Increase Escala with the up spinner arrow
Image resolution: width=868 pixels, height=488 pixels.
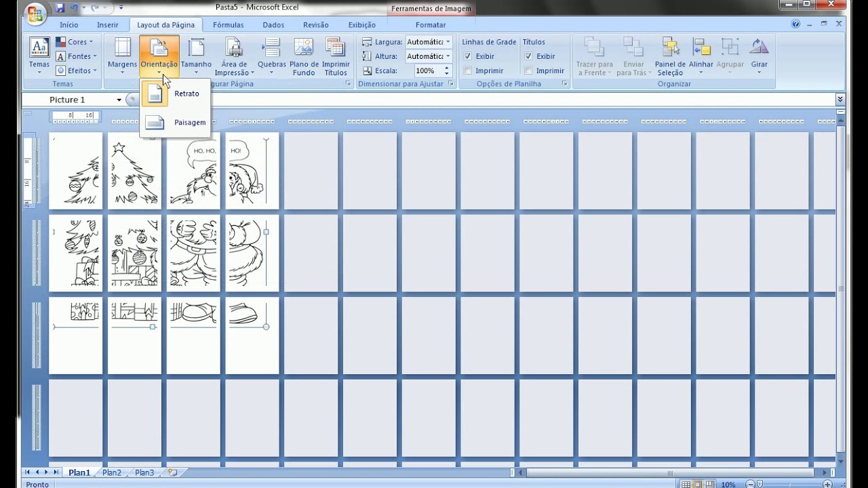click(x=446, y=68)
